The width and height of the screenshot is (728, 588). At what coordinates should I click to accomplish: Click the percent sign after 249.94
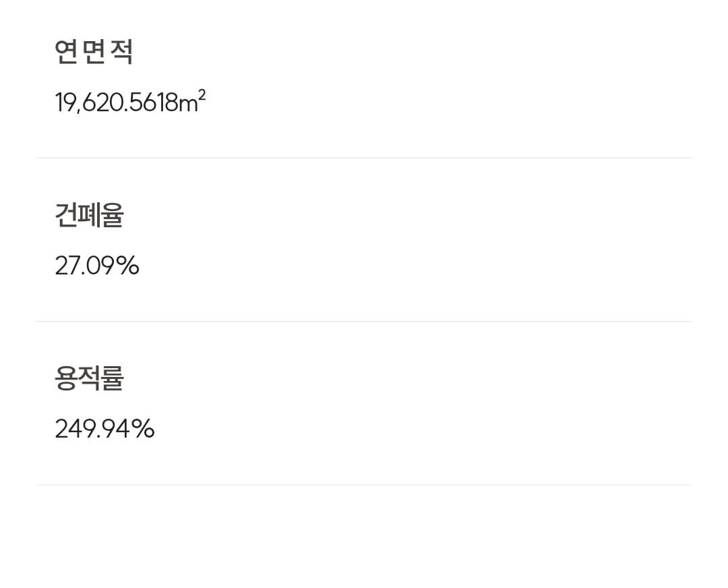tap(143, 429)
